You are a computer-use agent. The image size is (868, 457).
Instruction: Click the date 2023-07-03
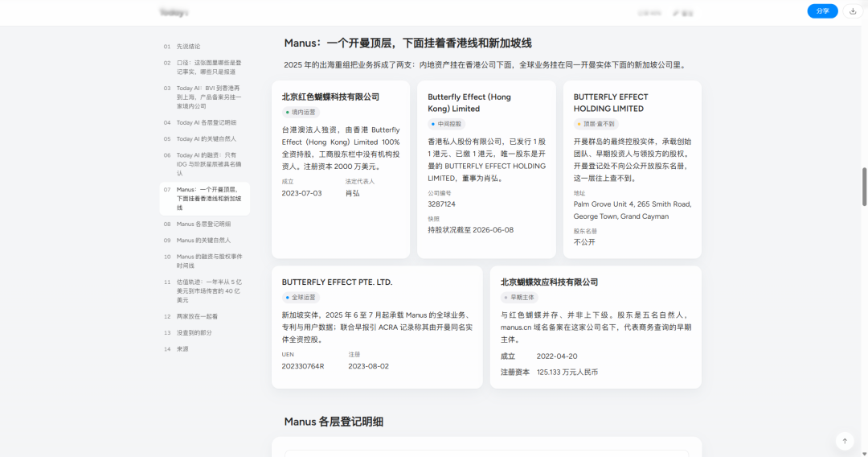click(301, 193)
